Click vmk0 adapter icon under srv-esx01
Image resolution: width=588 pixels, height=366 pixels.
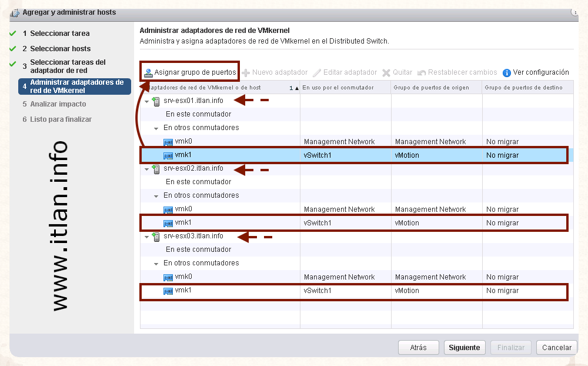[168, 142]
